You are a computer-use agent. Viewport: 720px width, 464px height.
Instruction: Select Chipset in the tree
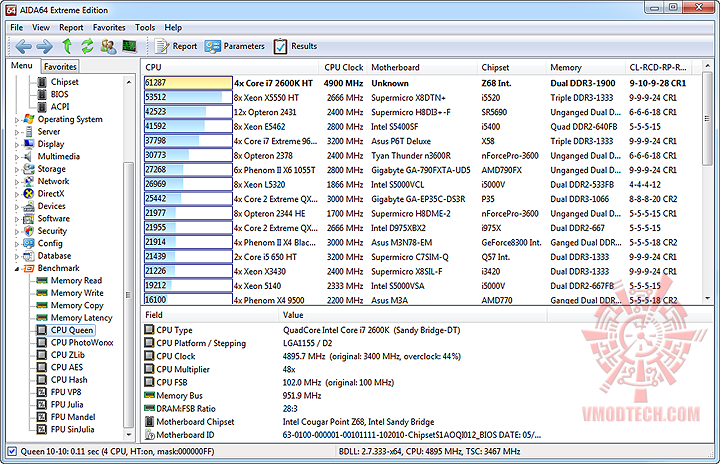pyautogui.click(x=64, y=82)
